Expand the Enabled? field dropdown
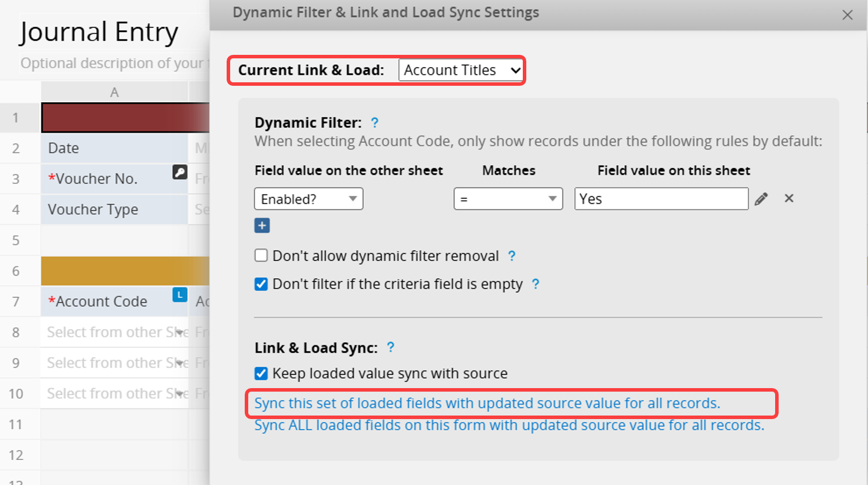The height and width of the screenshot is (485, 868). click(x=308, y=199)
